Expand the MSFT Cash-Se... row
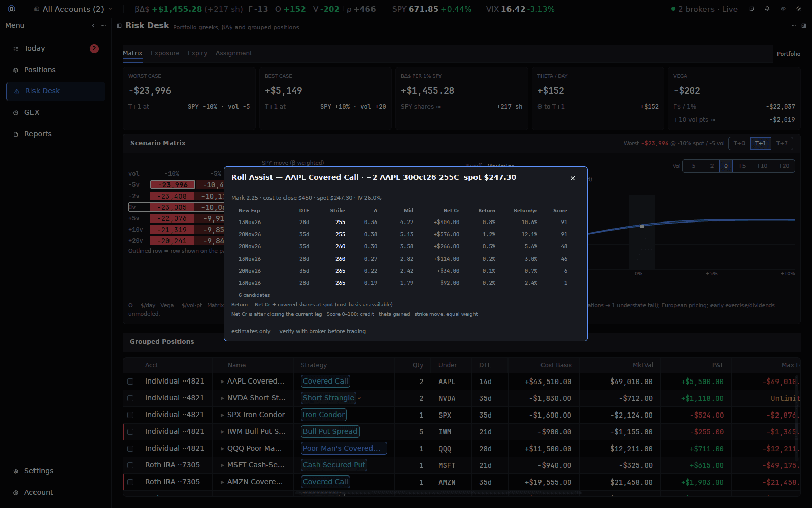This screenshot has height=508, width=812. pos(222,465)
